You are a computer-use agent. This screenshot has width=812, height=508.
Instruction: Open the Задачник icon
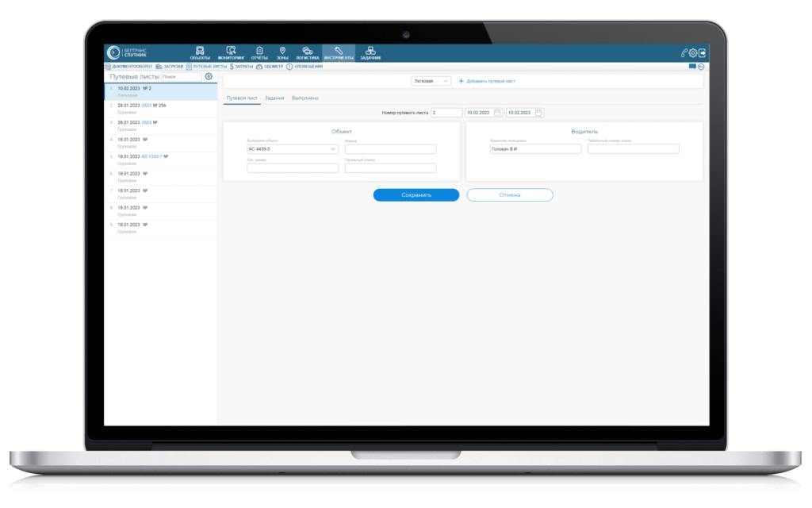(x=370, y=52)
